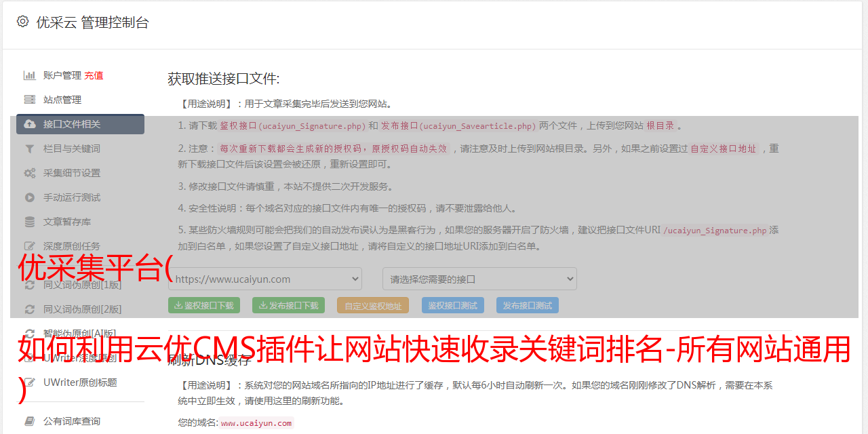Click the line 修改接口文件请慎重，本站不提供二次开发服务
The width and height of the screenshot is (868, 434).
(x=285, y=186)
